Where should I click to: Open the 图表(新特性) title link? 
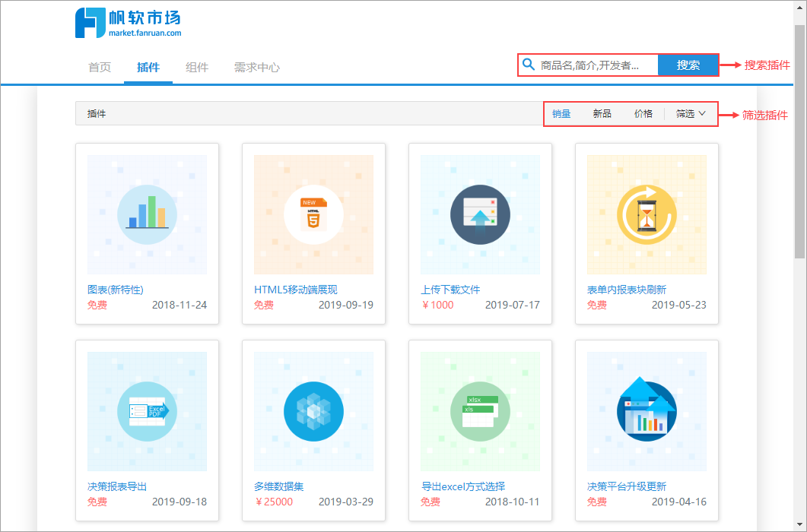click(x=116, y=290)
